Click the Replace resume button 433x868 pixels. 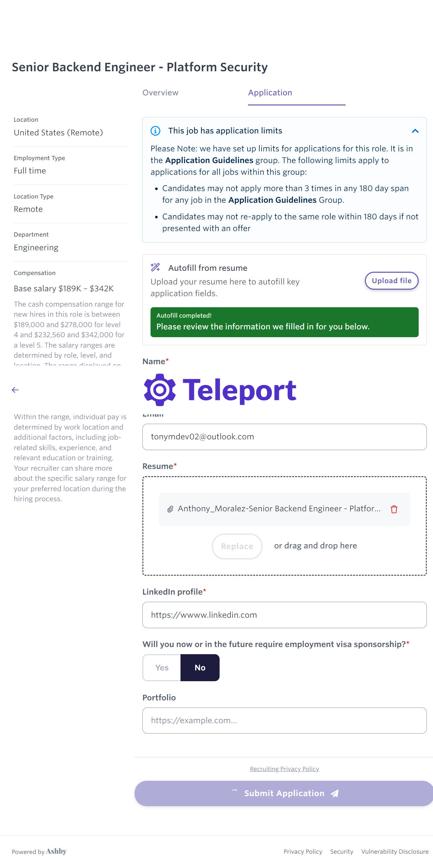pos(237,546)
